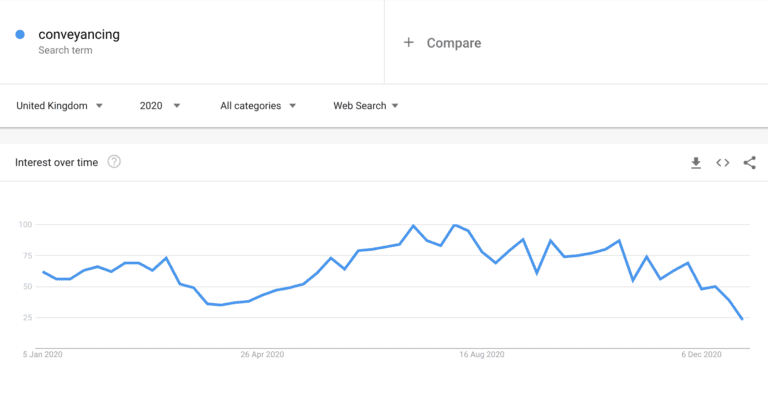Select the 26 Apr 2020 axis label
Viewport: 768px width, 405px height.
pyautogui.click(x=262, y=354)
